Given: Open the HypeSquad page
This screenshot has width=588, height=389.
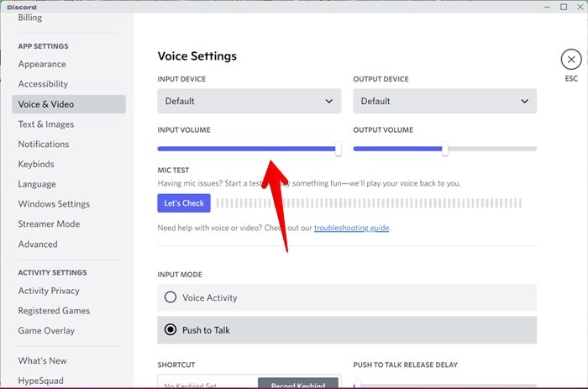Looking at the screenshot, I should point(41,381).
